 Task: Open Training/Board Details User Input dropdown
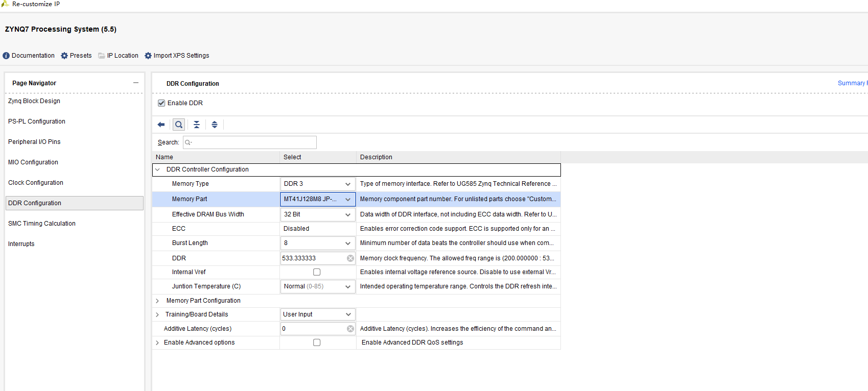click(x=318, y=314)
